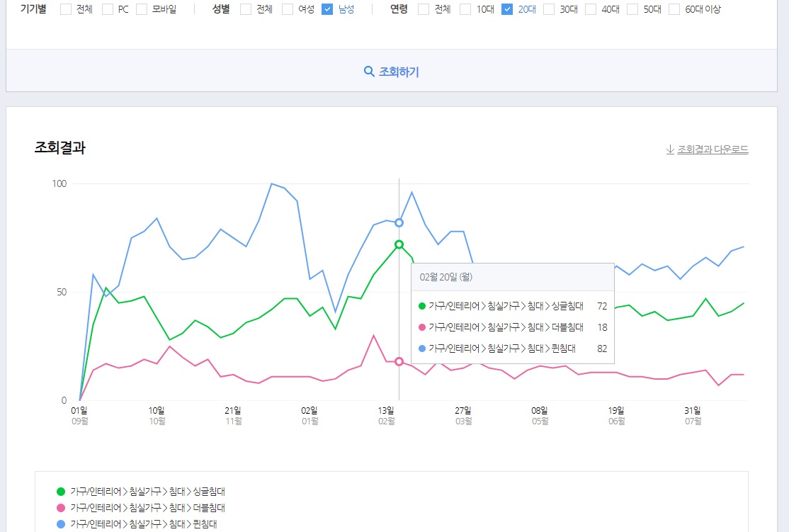Tick the 모바일 device checkbox

[142, 9]
